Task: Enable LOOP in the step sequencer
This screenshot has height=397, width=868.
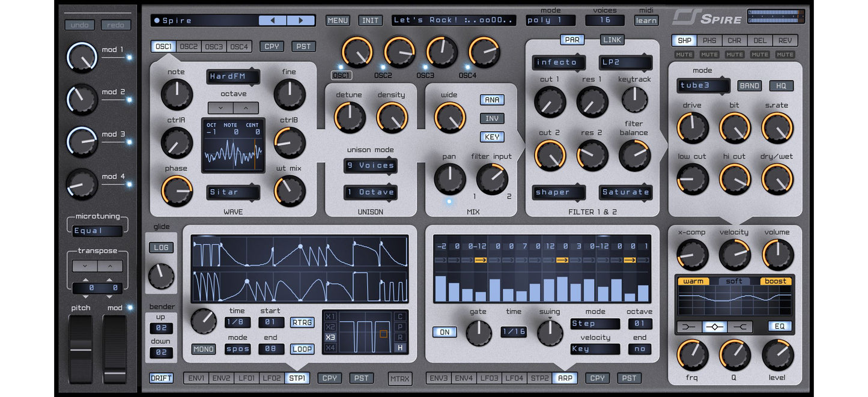Action: click(302, 349)
